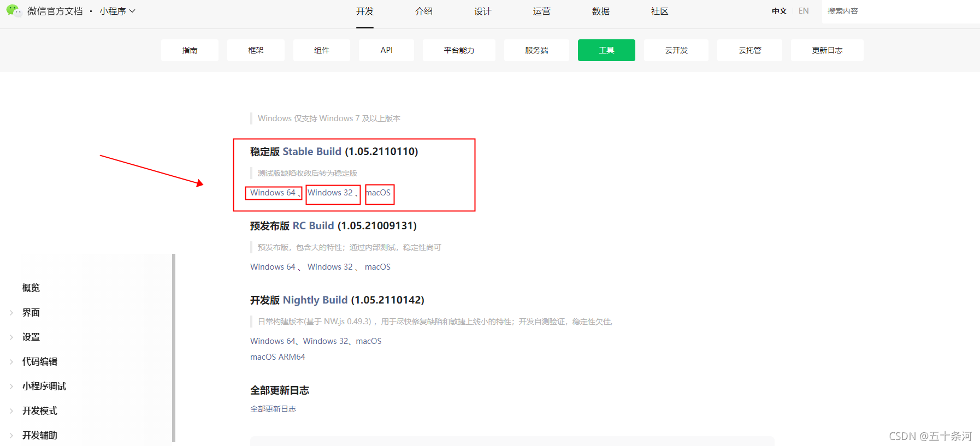Download Stable Build Windows 32
The height and width of the screenshot is (446, 980).
point(330,193)
